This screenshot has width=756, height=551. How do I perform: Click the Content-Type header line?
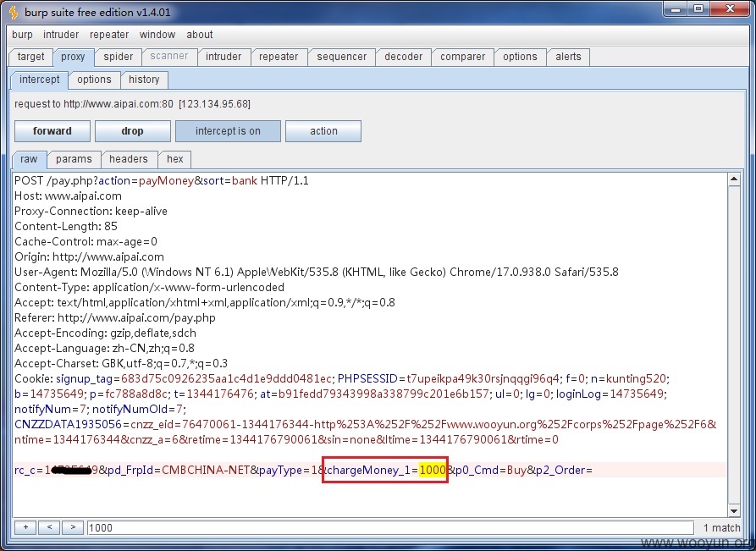click(x=150, y=288)
